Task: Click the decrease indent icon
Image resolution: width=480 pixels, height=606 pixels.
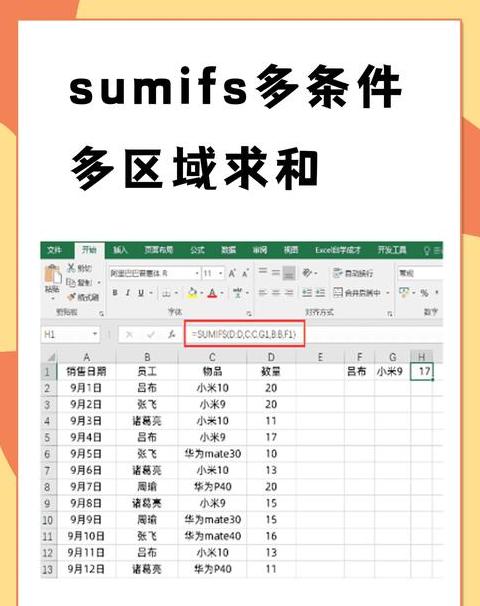Action: 307,293
